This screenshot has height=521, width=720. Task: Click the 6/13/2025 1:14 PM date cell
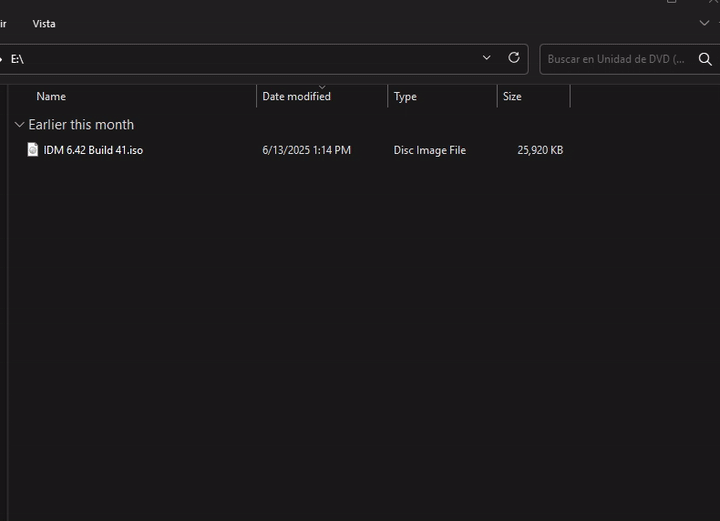point(306,150)
